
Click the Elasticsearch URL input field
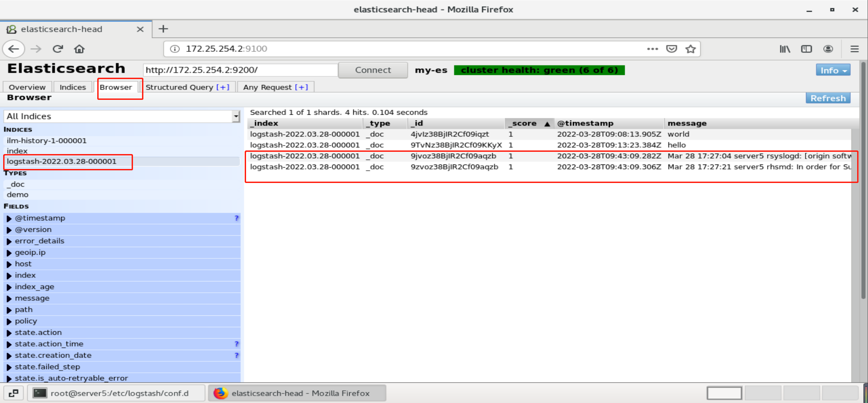coord(240,70)
